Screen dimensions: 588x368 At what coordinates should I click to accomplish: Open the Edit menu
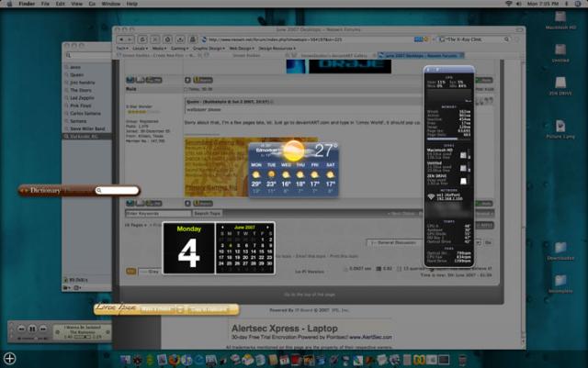point(60,4)
